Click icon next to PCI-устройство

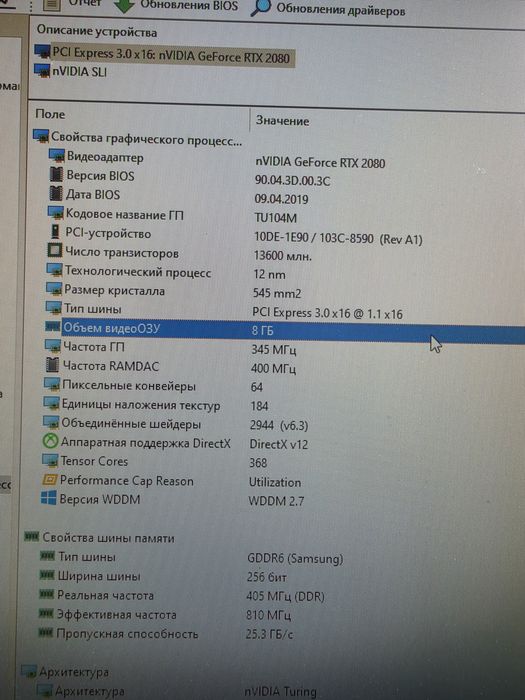(x=55, y=231)
